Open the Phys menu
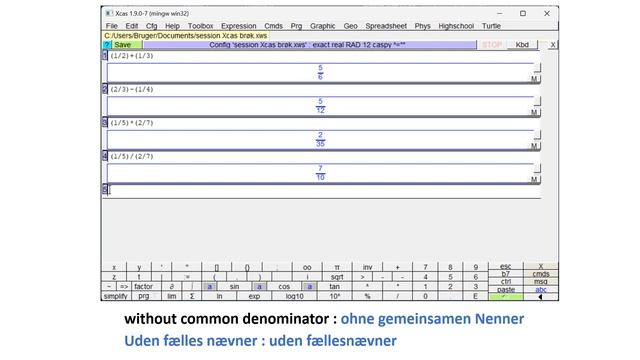The image size is (640, 360). [x=422, y=26]
